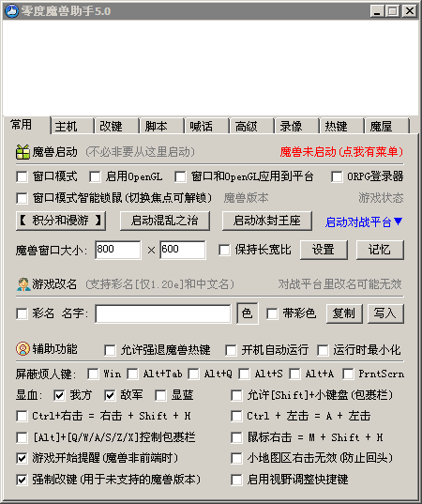The image size is (422, 504).
Task: Enable 启用视野调整快捷键 checkbox
Action: click(236, 480)
